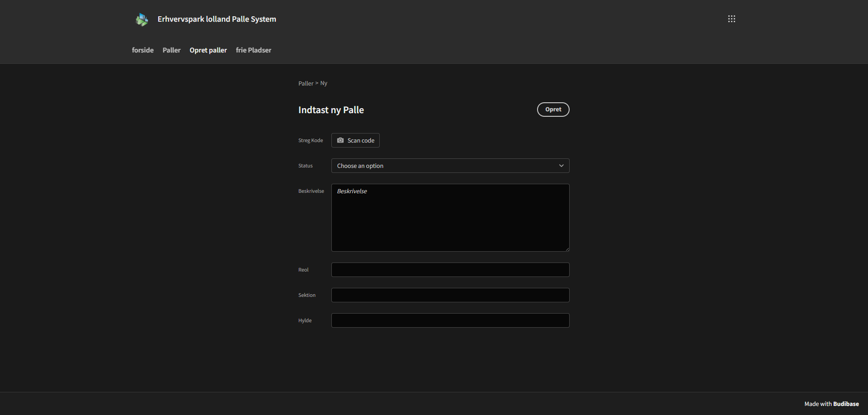Click into the Hylde input field
Image resolution: width=868 pixels, height=415 pixels.
[x=450, y=320]
